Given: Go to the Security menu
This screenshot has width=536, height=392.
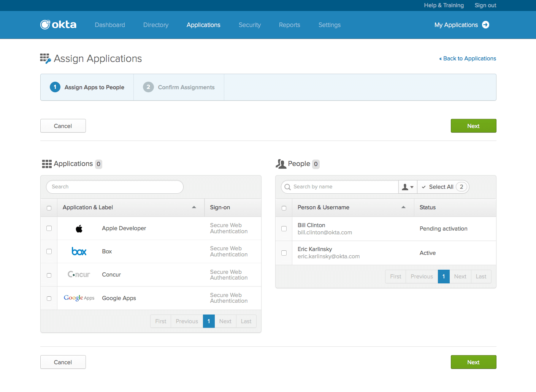Looking at the screenshot, I should [x=250, y=25].
